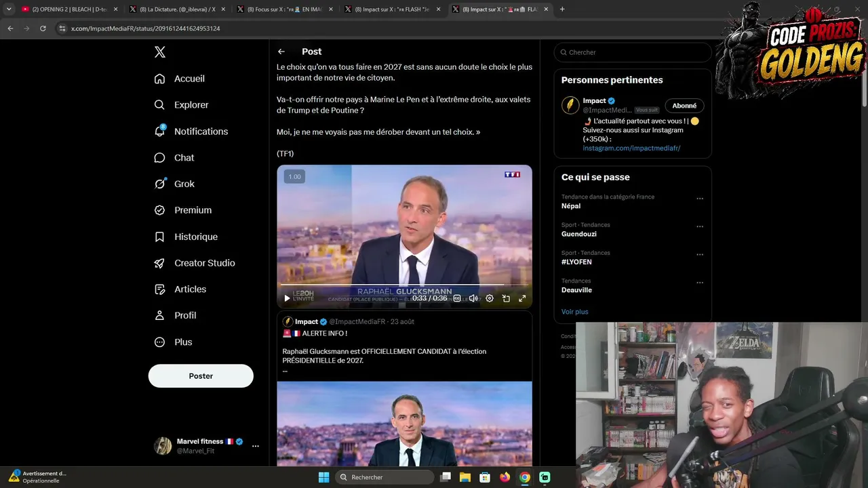Open Historique in the sidebar
868x488 pixels.
pos(186,237)
